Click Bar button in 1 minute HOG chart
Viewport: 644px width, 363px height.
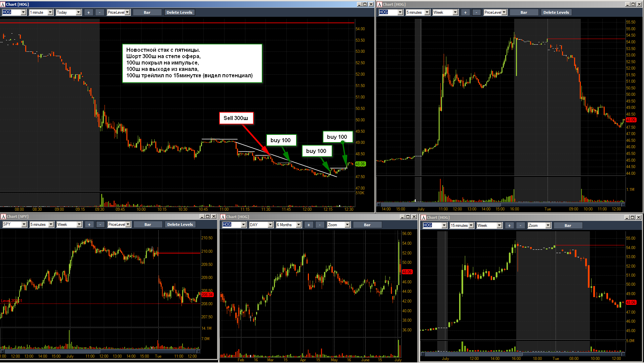(x=147, y=12)
